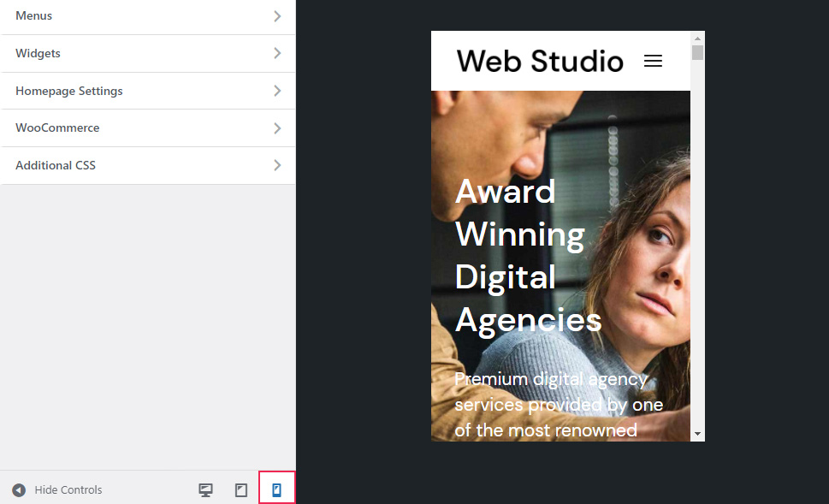Open the hamburger menu in the preview

pos(653,62)
